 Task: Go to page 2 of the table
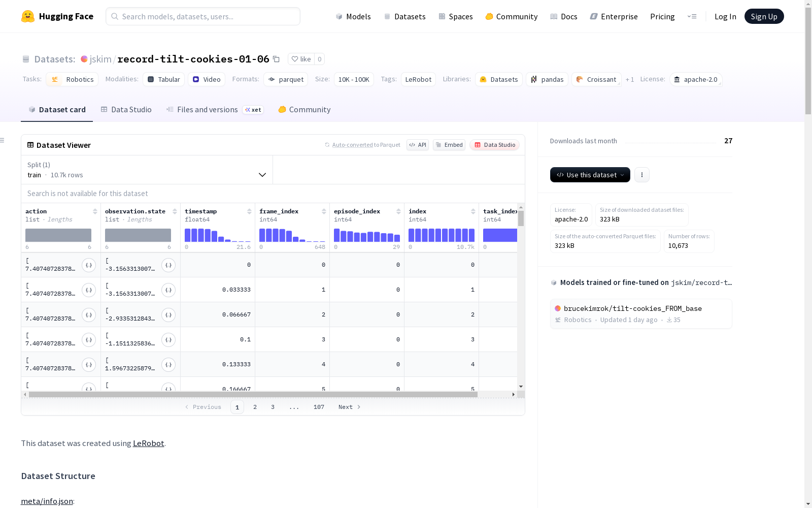click(255, 407)
